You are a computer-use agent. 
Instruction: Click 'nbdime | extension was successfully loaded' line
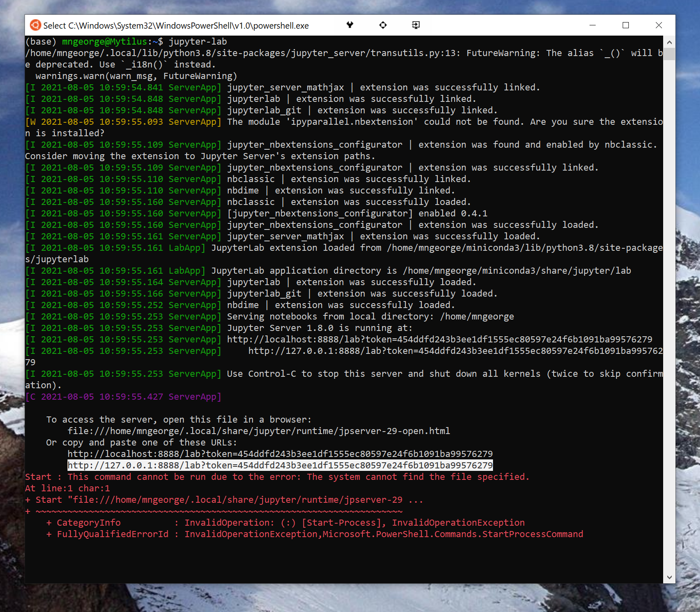(x=240, y=305)
